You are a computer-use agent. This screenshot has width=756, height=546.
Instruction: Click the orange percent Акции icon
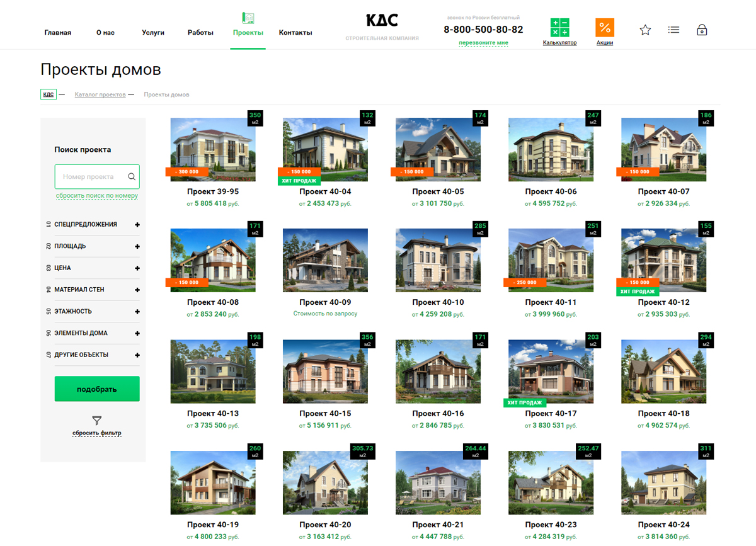[605, 28]
